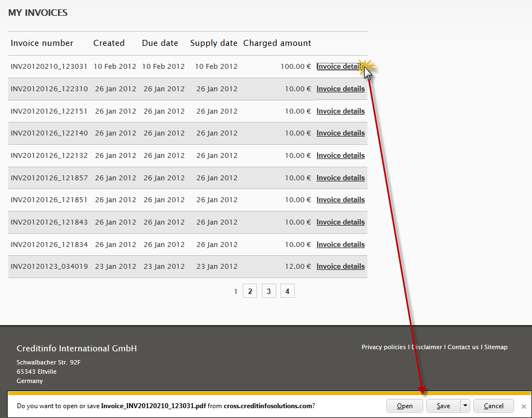Cancel the invoice PDF download

click(x=493, y=406)
